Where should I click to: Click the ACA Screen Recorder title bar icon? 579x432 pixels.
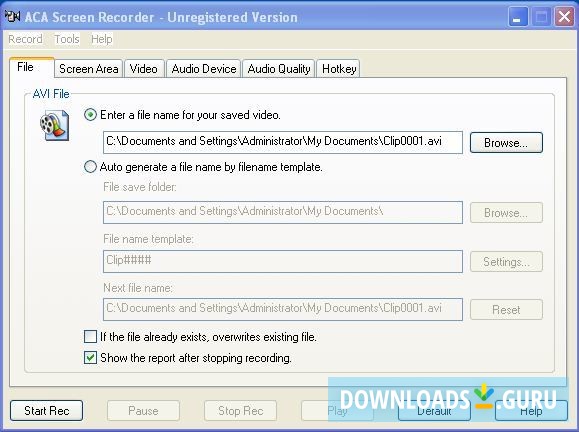click(x=13, y=17)
